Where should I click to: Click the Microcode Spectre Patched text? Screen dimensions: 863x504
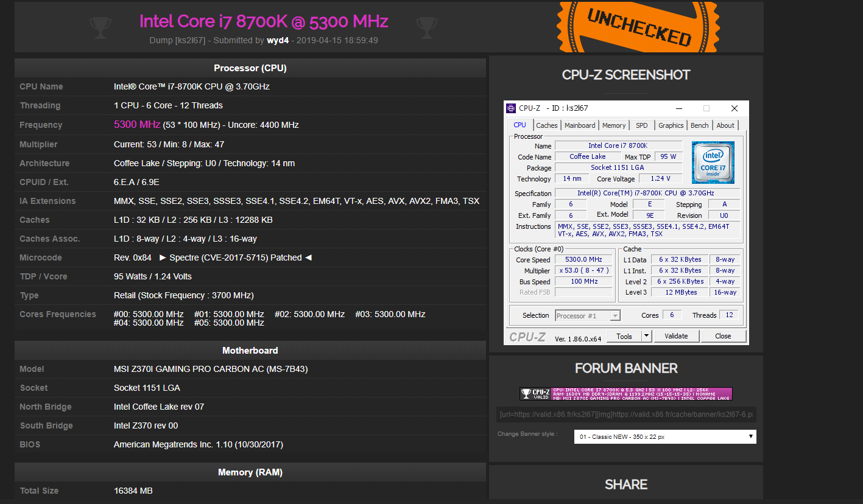pos(235,257)
